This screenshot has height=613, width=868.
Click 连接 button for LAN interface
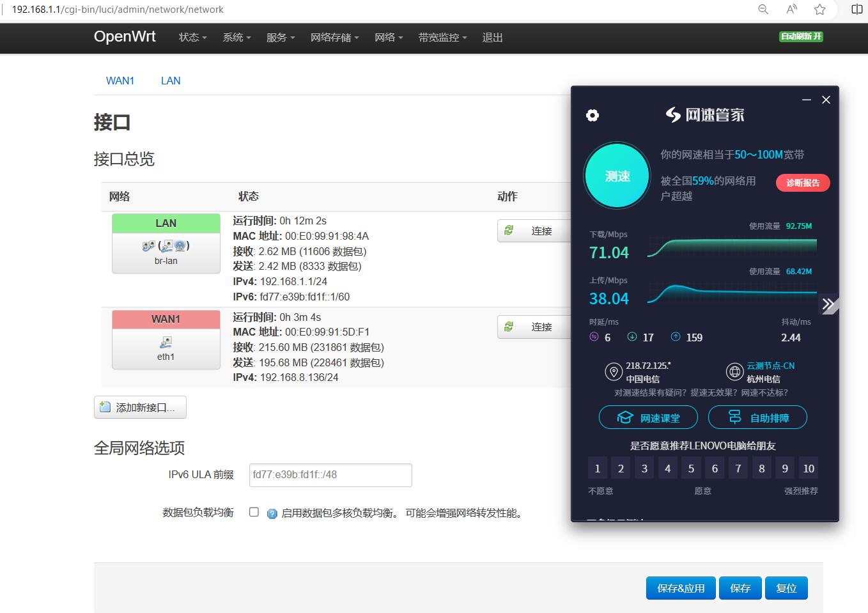(x=534, y=231)
